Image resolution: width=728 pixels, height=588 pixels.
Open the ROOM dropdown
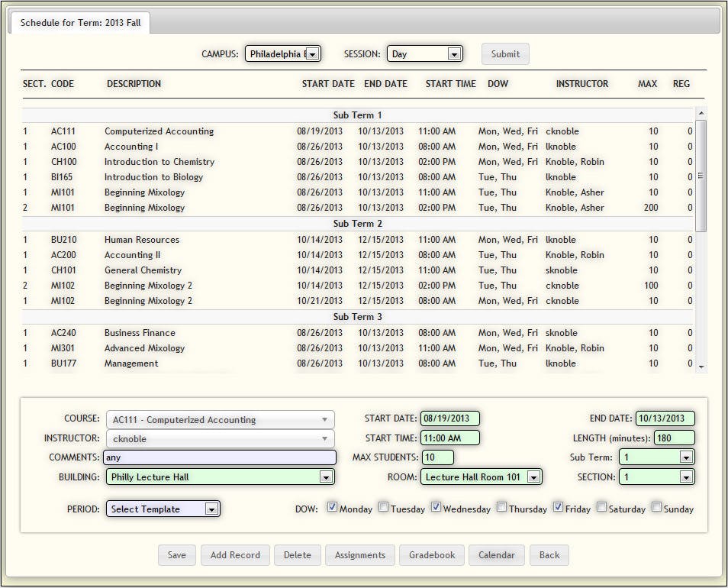click(x=481, y=477)
